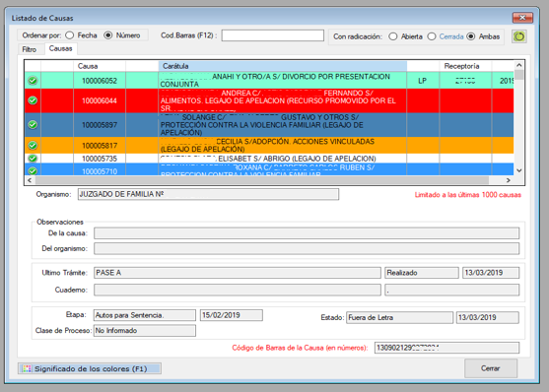Select causa number 100005897 cell
The image size is (549, 392).
coord(100,125)
